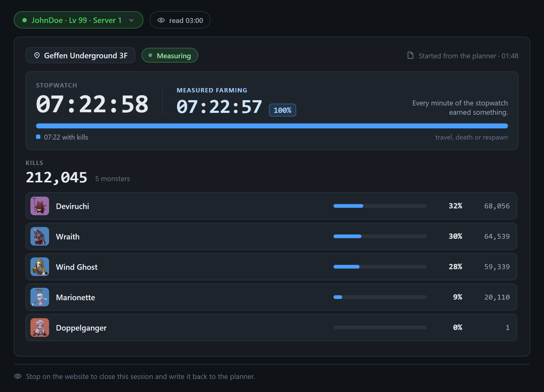Click the 07:22:58 stopwatch time
Image resolution: width=544 pixels, height=392 pixels.
(x=92, y=104)
